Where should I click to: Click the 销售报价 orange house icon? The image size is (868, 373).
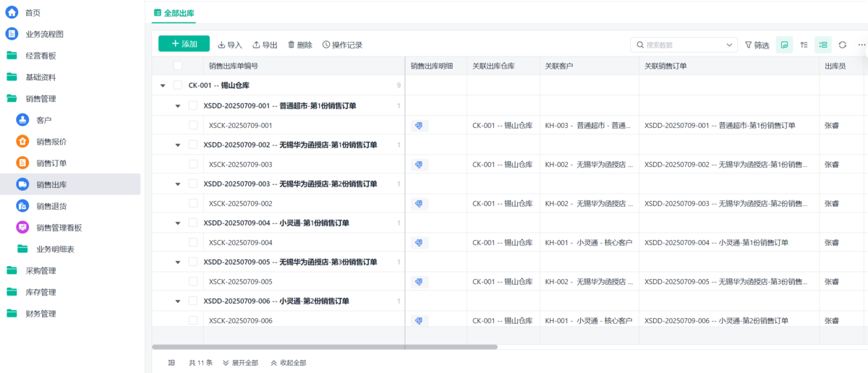click(x=23, y=142)
